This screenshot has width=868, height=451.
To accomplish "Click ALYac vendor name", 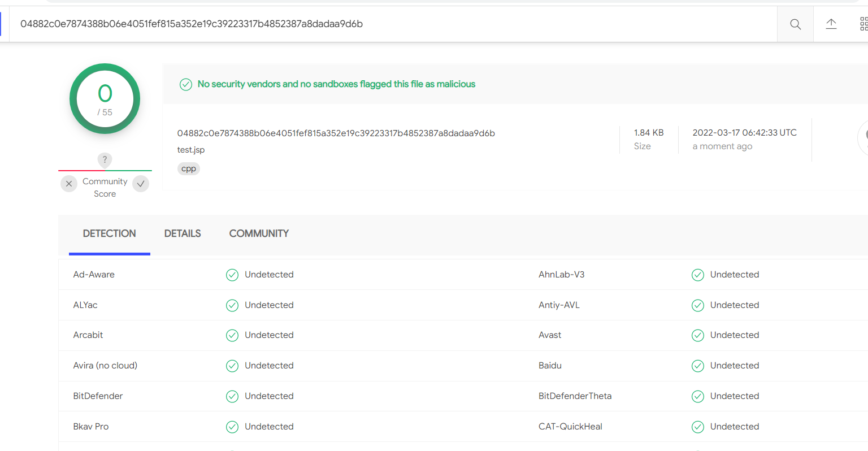I will [x=85, y=305].
